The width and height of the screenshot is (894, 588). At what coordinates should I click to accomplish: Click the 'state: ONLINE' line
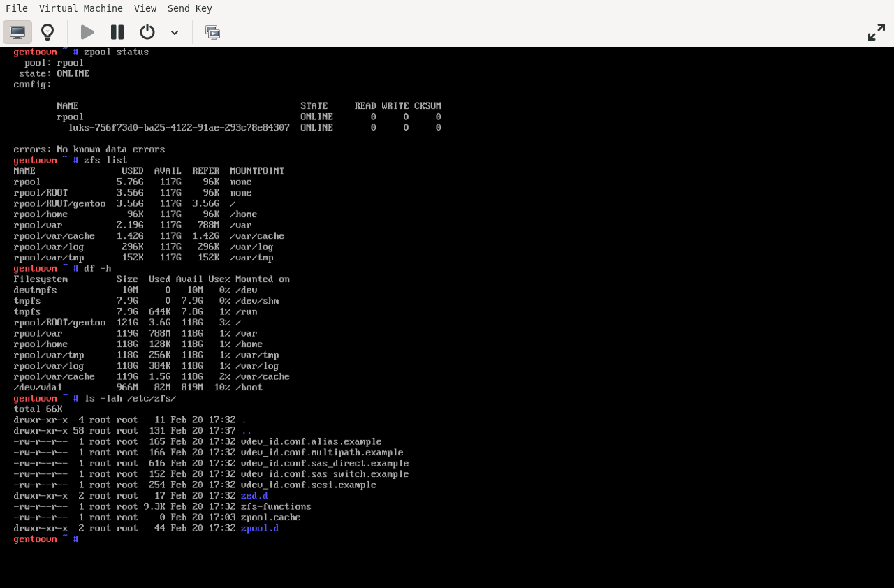pos(54,73)
